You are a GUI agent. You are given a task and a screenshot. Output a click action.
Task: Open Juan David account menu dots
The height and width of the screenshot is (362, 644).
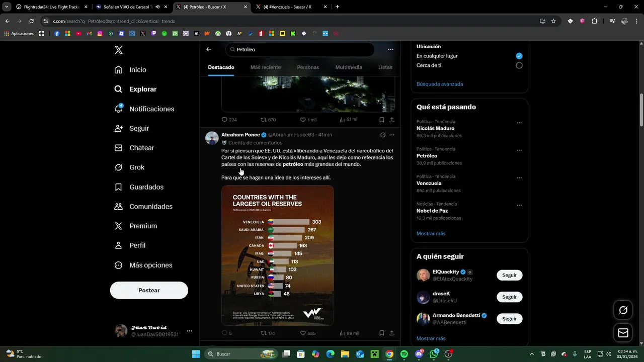click(190, 331)
